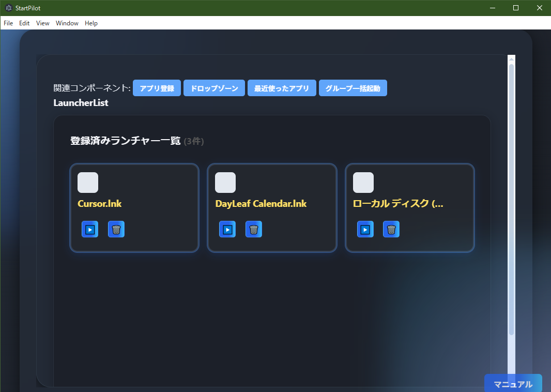Open the マニュアル page
Screen dimensions: 551x392
(513, 383)
